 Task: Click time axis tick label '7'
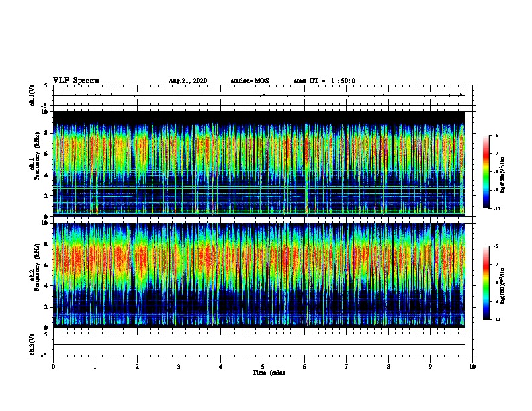(347, 366)
